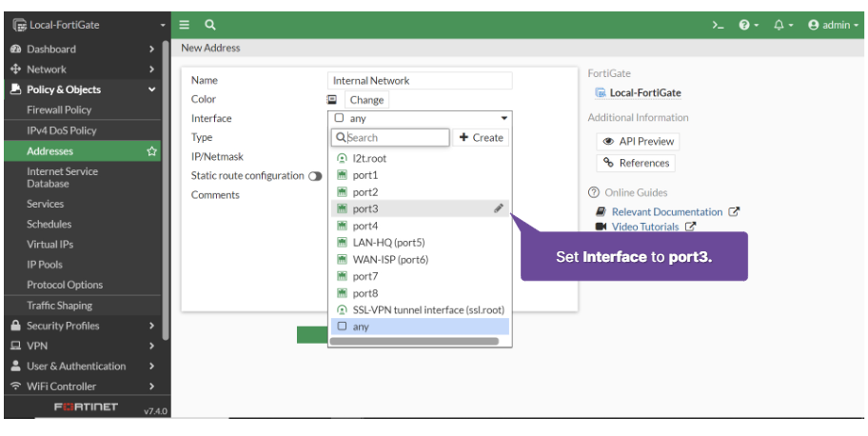Click the References button

(x=636, y=163)
